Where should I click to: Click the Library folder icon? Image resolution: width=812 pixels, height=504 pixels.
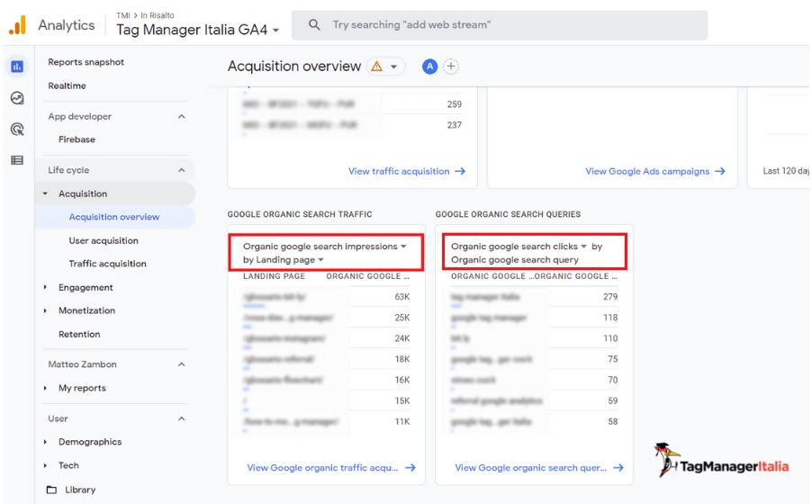click(x=51, y=490)
